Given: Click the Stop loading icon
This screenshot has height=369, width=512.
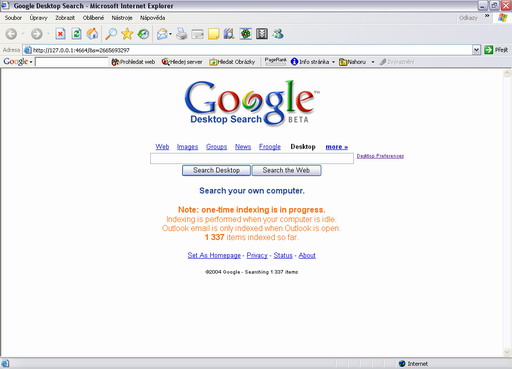Looking at the screenshot, I should [x=60, y=34].
